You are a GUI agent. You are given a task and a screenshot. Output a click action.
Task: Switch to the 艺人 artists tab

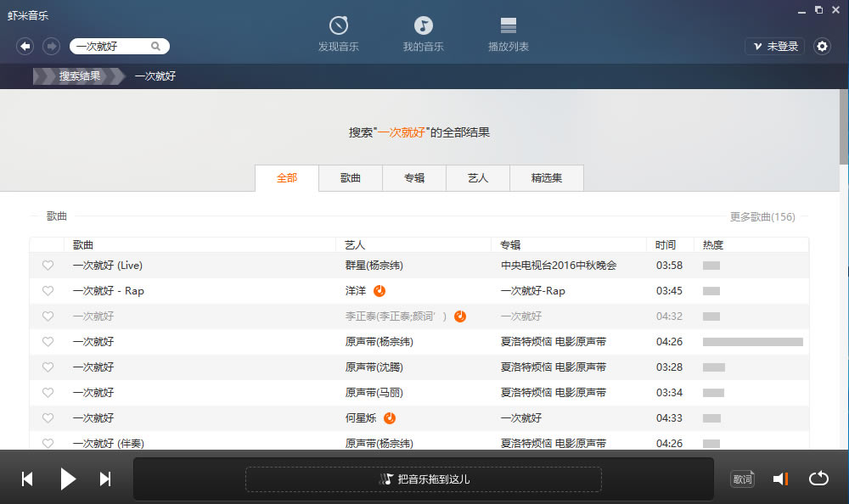[477, 178]
